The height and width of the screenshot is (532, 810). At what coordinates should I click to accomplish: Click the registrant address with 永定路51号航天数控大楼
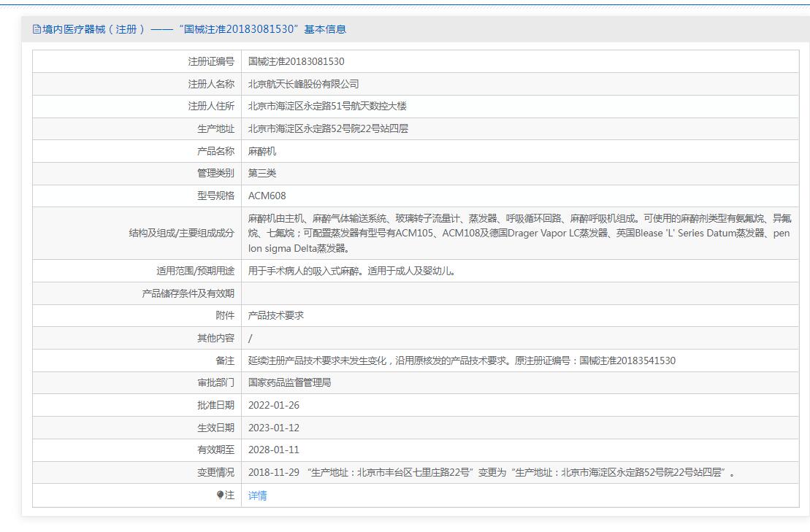click(326, 106)
